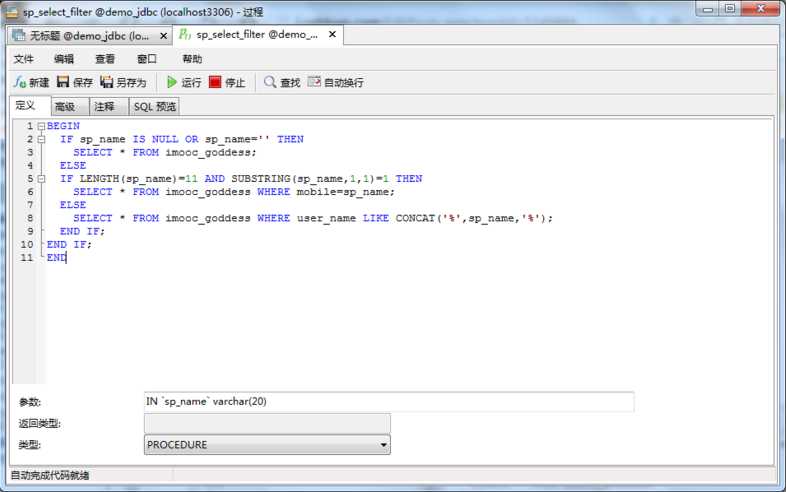Click the 自动完成代码就绪 status text
Image resolution: width=786 pixels, height=492 pixels.
click(50, 475)
